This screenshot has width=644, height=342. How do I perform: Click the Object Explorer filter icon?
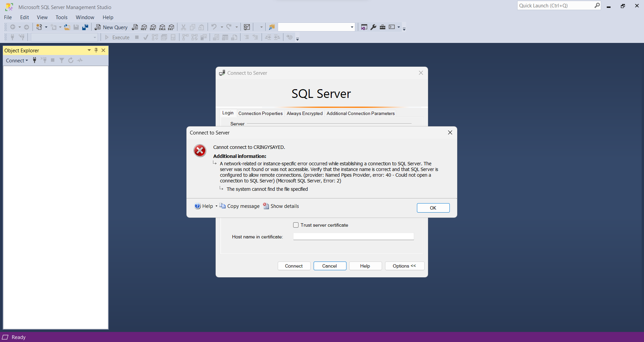62,60
